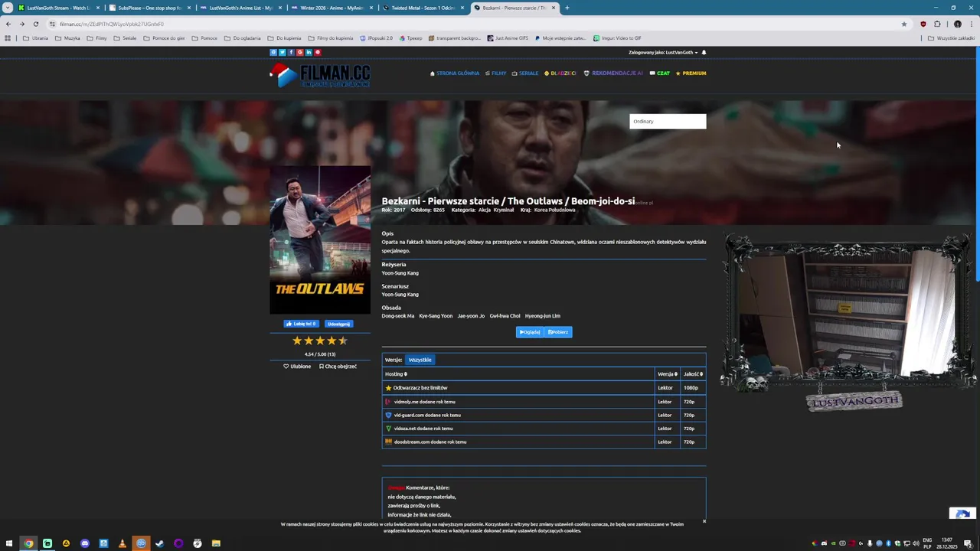980x551 pixels.
Task: Sort table by Hosting column
Action: tap(396, 374)
